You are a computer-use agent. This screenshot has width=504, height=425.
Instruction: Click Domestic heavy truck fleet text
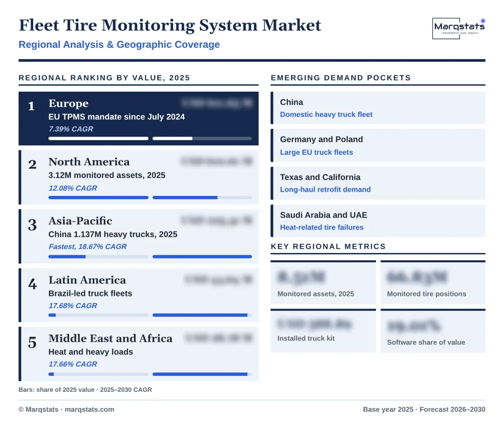click(326, 114)
